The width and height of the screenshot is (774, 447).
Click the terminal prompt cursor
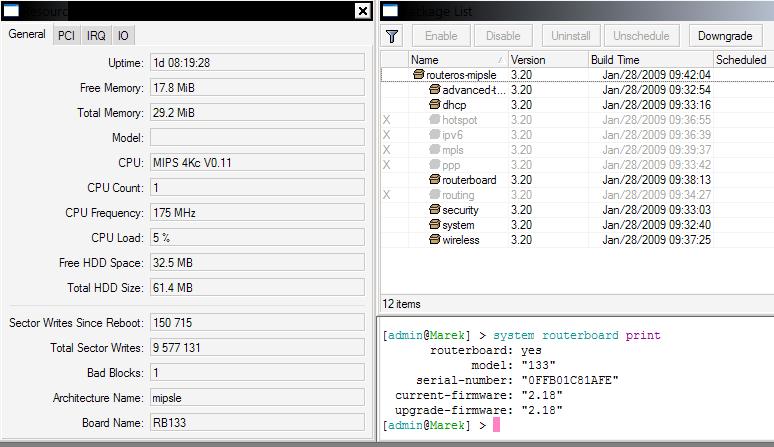tap(497, 425)
